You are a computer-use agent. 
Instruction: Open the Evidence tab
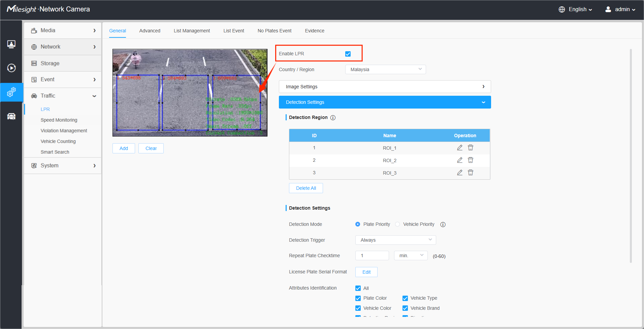pyautogui.click(x=315, y=31)
